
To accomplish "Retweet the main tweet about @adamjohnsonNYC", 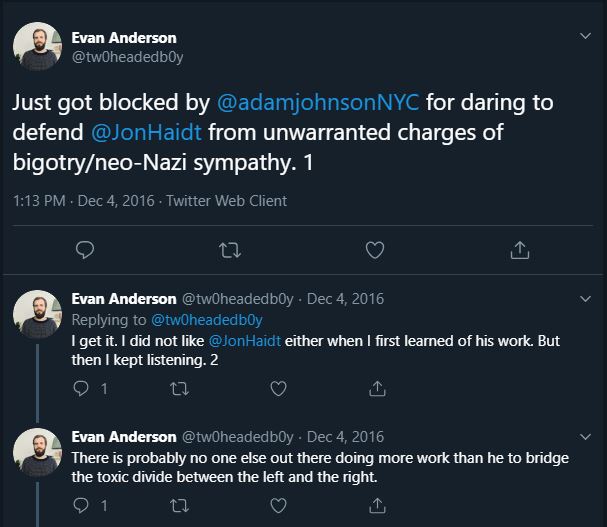I will point(230,250).
